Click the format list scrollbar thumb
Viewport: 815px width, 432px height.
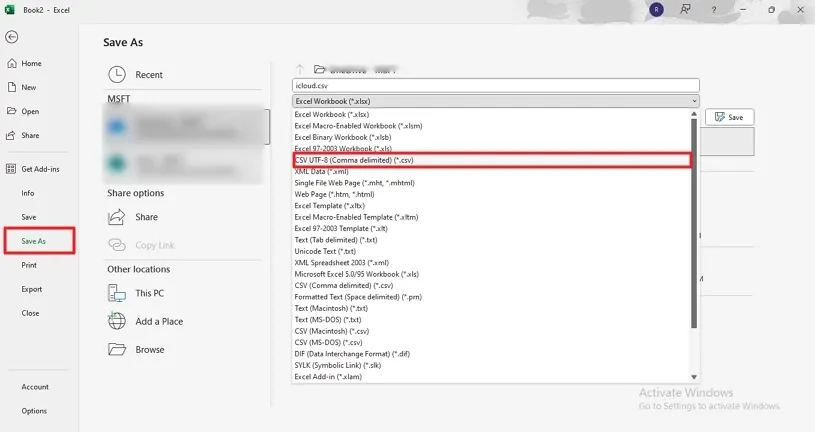coord(693,223)
